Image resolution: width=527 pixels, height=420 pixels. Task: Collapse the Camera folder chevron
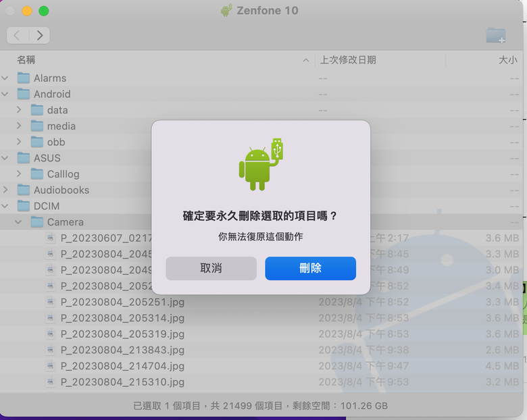click(18, 222)
